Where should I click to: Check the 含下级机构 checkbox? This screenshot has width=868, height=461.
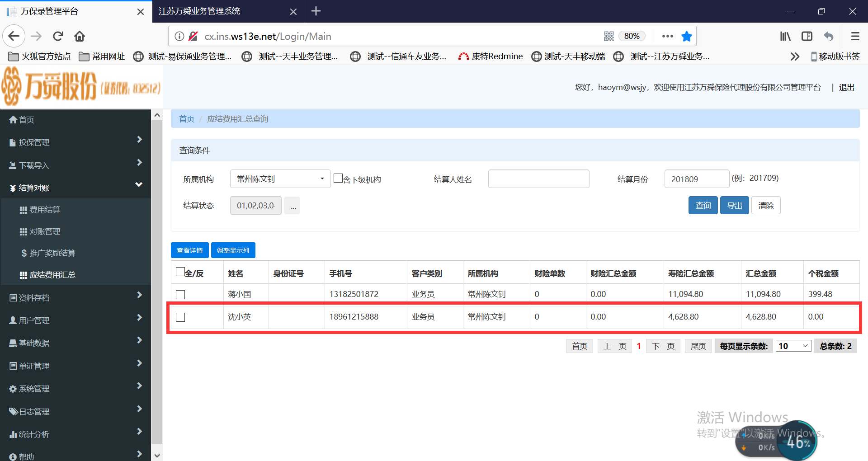338,178
